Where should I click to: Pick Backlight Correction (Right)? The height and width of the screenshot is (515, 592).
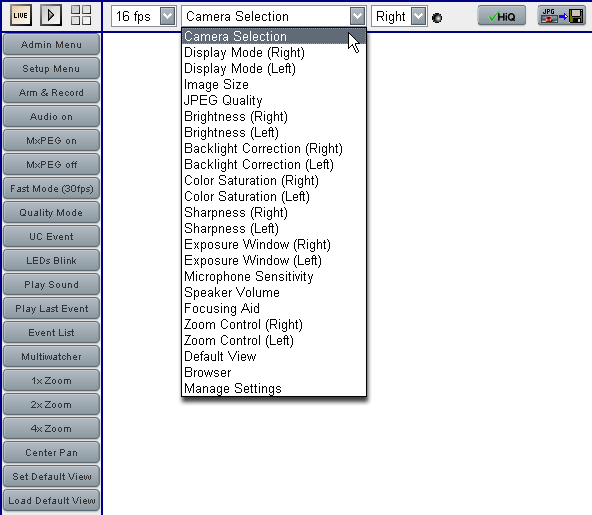[274, 148]
